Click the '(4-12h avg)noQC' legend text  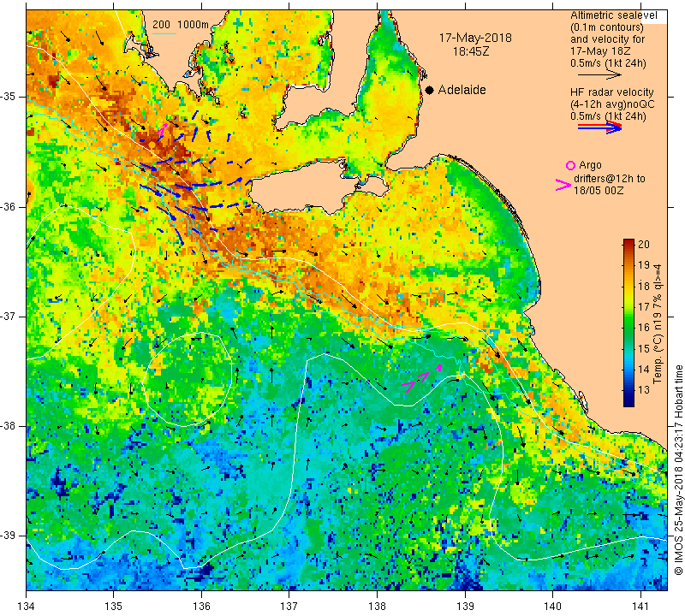[x=612, y=104]
